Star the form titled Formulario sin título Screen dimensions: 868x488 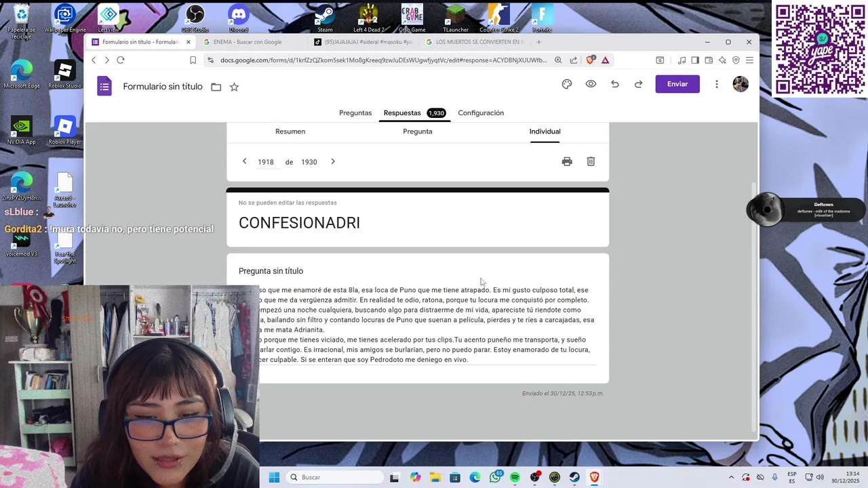pos(234,87)
